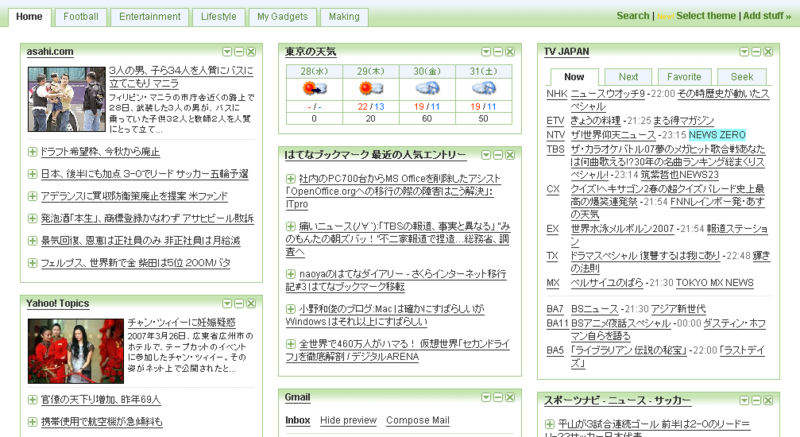Minimize the Gmail gadget
Image resolution: width=800 pixels, height=437 pixels.
tap(498, 397)
